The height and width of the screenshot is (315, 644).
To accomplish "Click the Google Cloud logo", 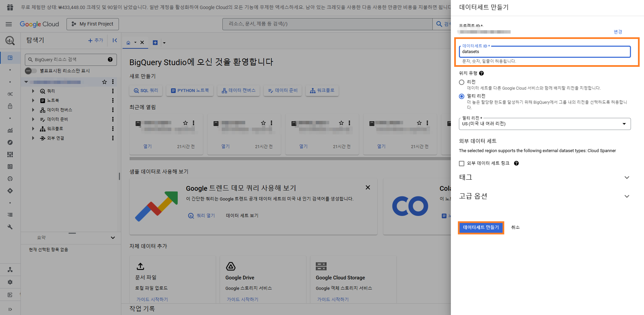I will 39,24.
